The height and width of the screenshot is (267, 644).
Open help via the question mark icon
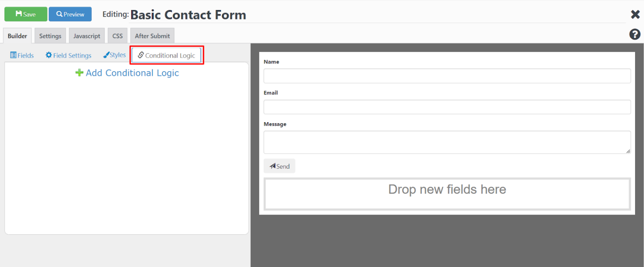(x=635, y=34)
